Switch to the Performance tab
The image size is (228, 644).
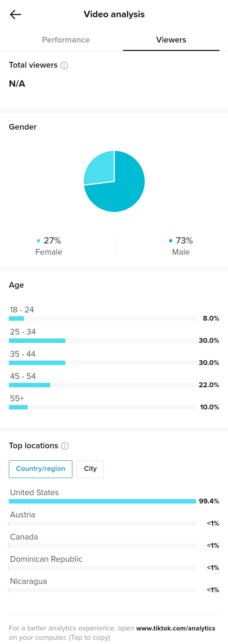(x=66, y=40)
